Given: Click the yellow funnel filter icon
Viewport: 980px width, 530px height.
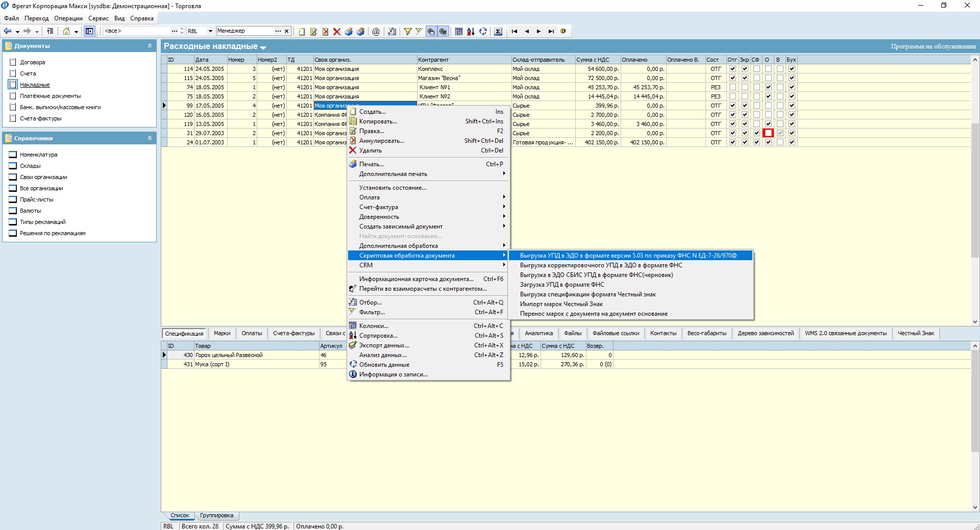Looking at the screenshot, I should tap(408, 32).
